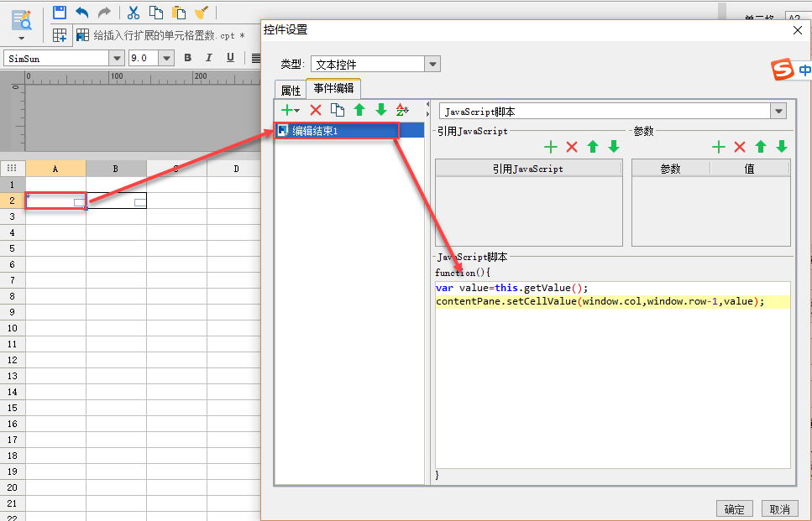This screenshot has width=812, height=521.
Task: Cut selection with the scissors icon
Action: point(134,12)
